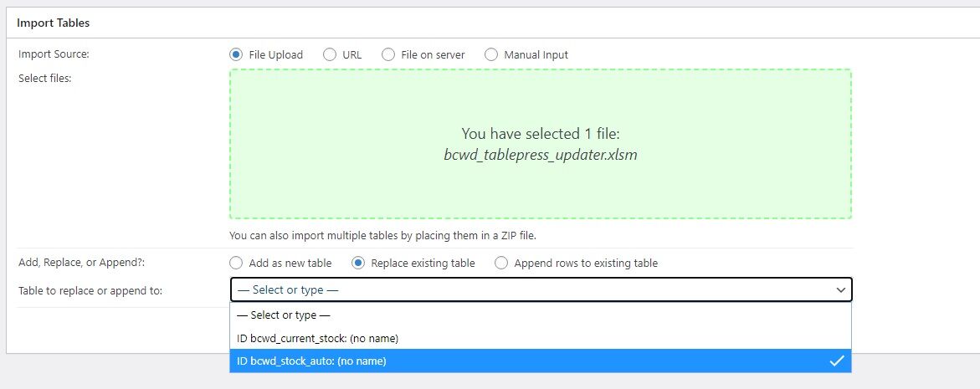This screenshot has width=980, height=389.
Task: Collapse the dropdown using its chevron arrow
Action: 840,289
